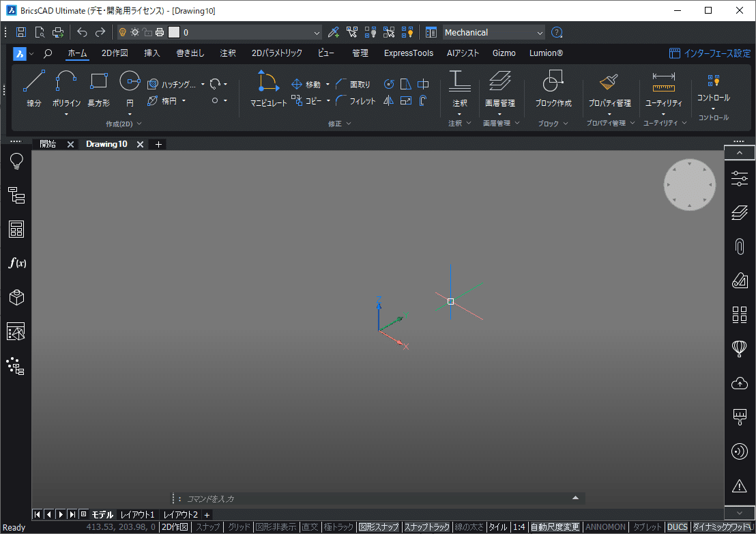Select the Ellipse (楕円) tool
Image resolution: width=756 pixels, height=534 pixels.
[162, 101]
